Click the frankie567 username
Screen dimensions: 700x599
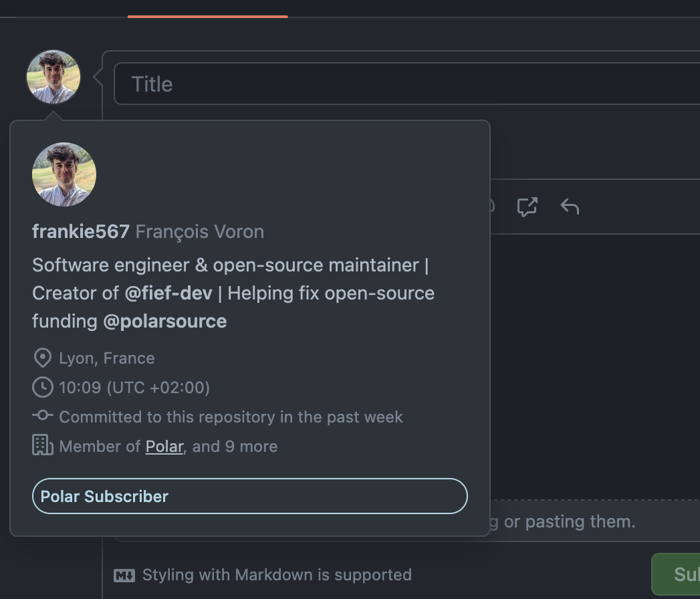(80, 231)
